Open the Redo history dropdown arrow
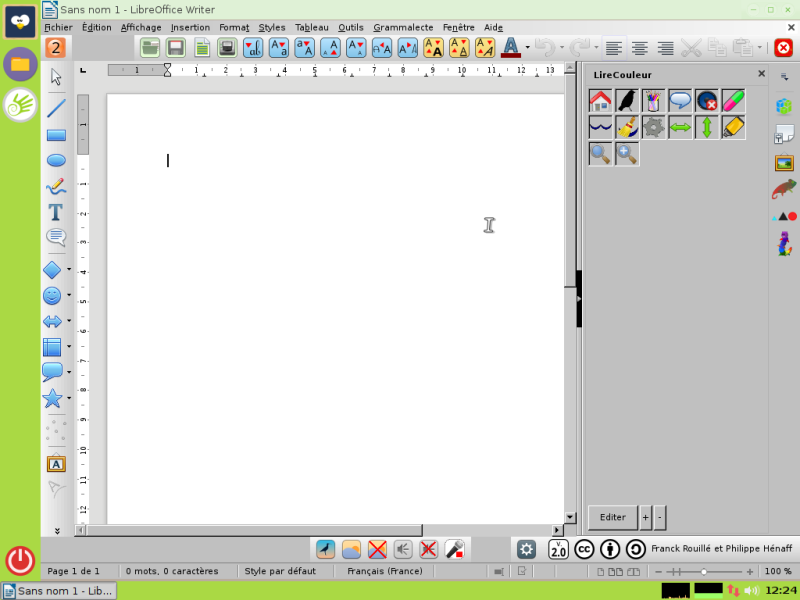Viewport: 800px width, 600px height. tap(596, 48)
